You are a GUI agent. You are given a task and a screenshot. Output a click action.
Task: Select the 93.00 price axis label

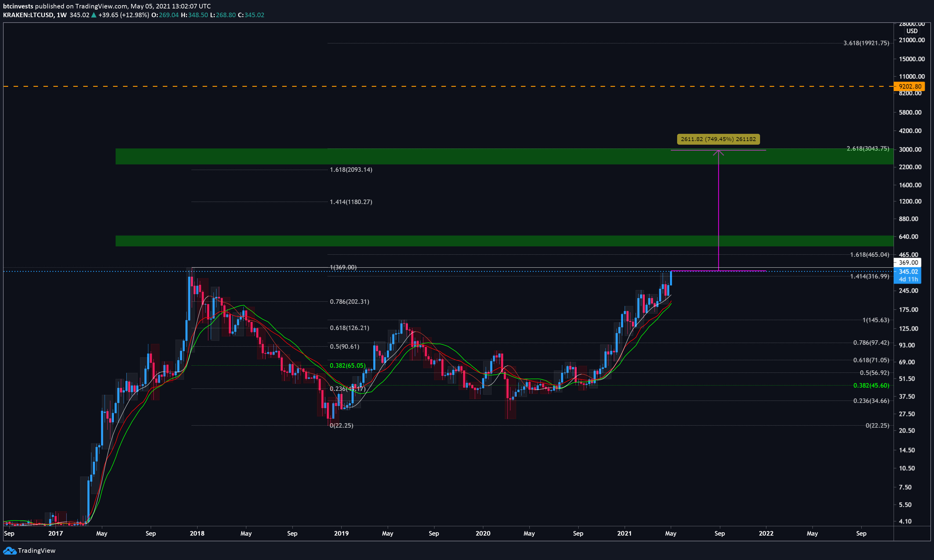907,346
